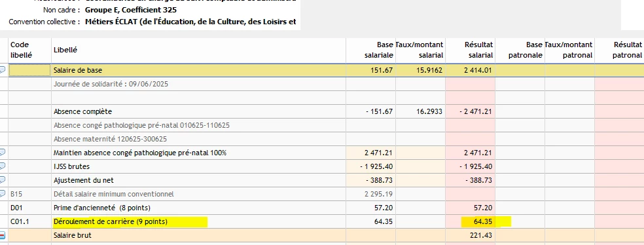Image resolution: width=644 pixels, height=245 pixels.
Task: Click the Salaire de base label cell
Action: tap(198, 70)
